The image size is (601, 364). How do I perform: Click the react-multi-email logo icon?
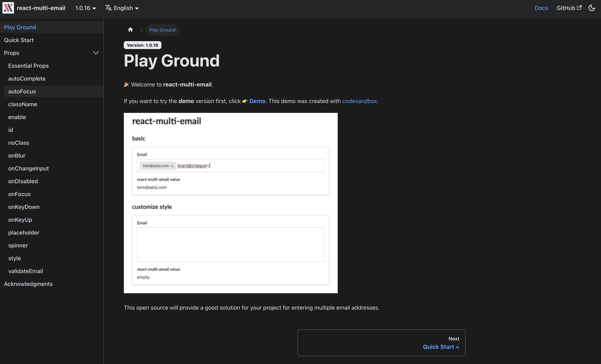tap(8, 8)
